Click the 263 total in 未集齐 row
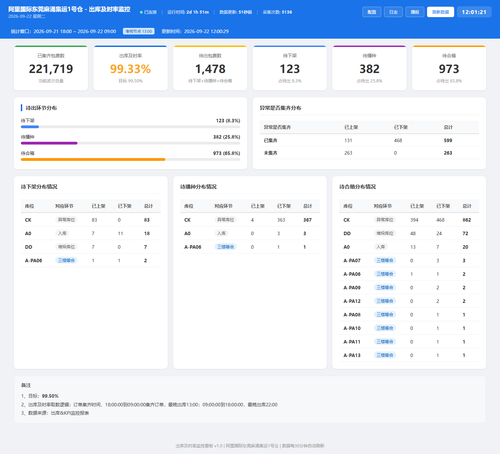Viewport: 500px width, 454px height. coord(448,153)
